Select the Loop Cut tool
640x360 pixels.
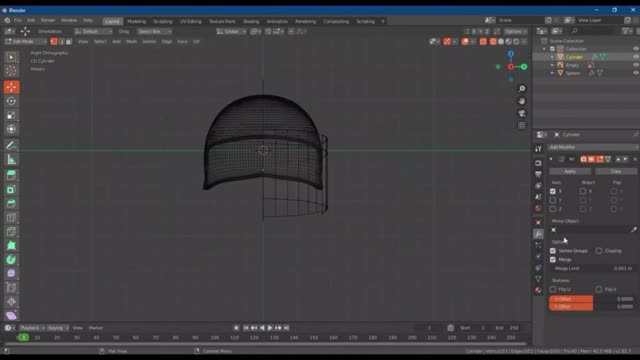[11, 218]
